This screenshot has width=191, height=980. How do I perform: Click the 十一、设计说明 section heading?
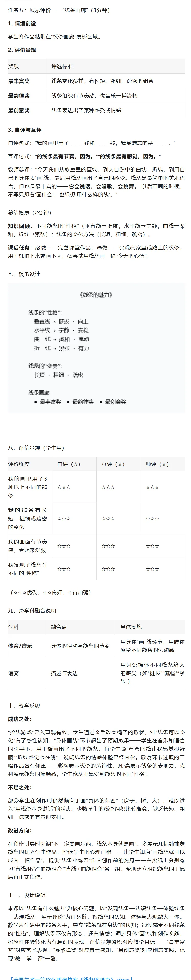(27, 895)
